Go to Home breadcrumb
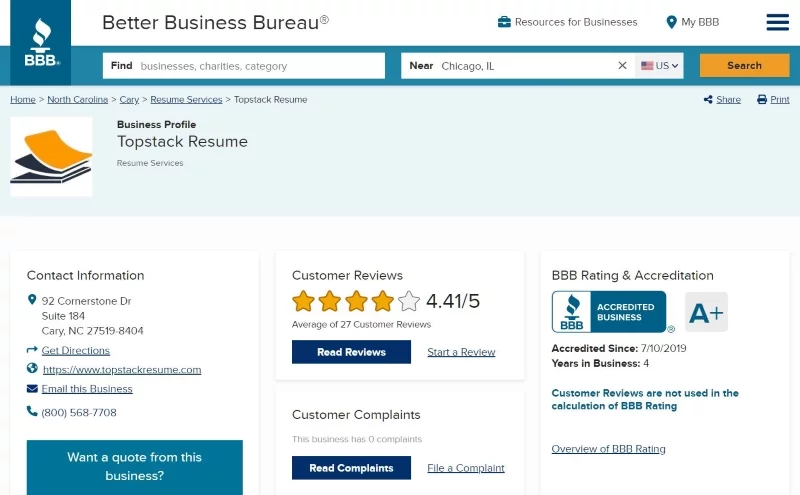The image size is (800, 495). pyautogui.click(x=23, y=100)
